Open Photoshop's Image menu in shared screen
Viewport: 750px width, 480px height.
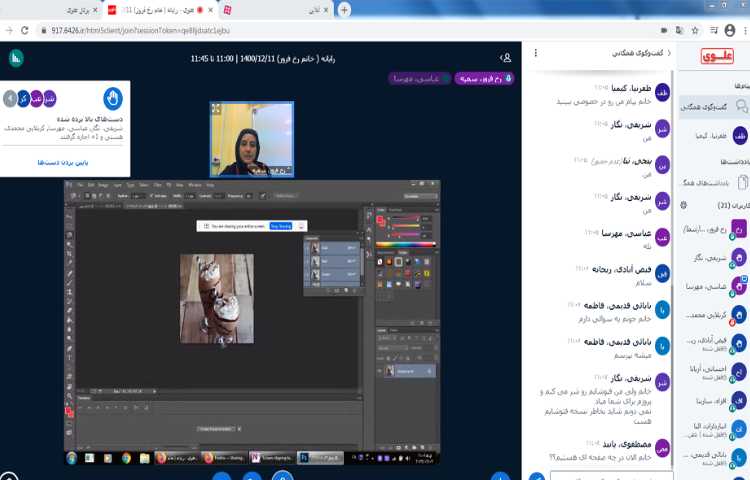(103, 185)
